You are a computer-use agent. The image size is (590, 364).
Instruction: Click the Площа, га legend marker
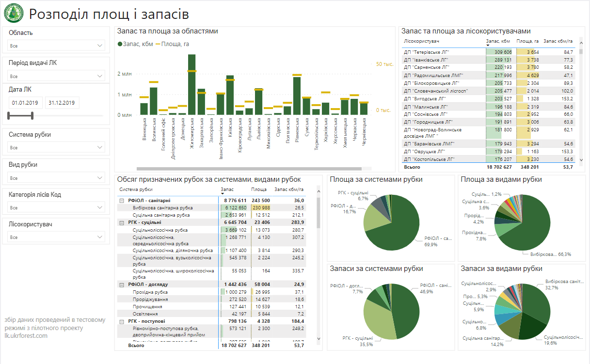click(158, 44)
